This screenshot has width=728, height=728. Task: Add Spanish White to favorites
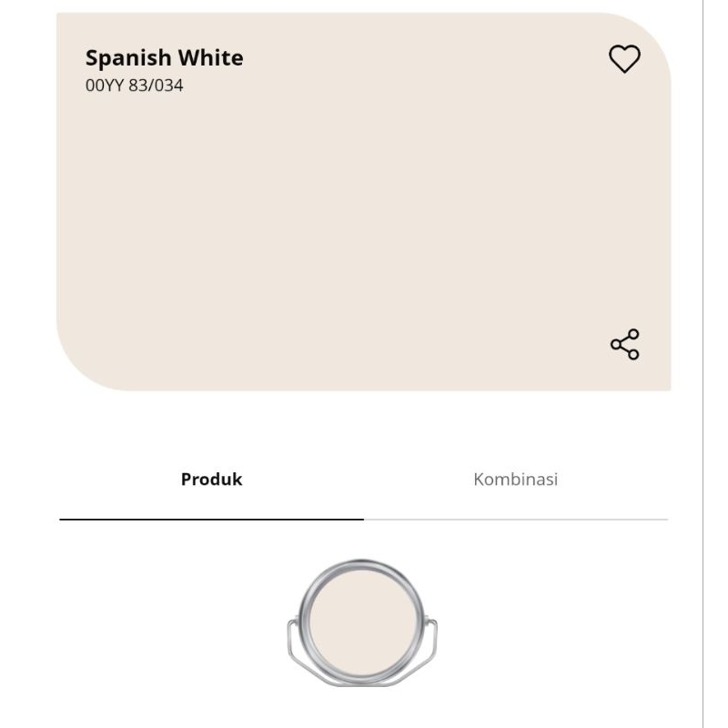[x=624, y=59]
